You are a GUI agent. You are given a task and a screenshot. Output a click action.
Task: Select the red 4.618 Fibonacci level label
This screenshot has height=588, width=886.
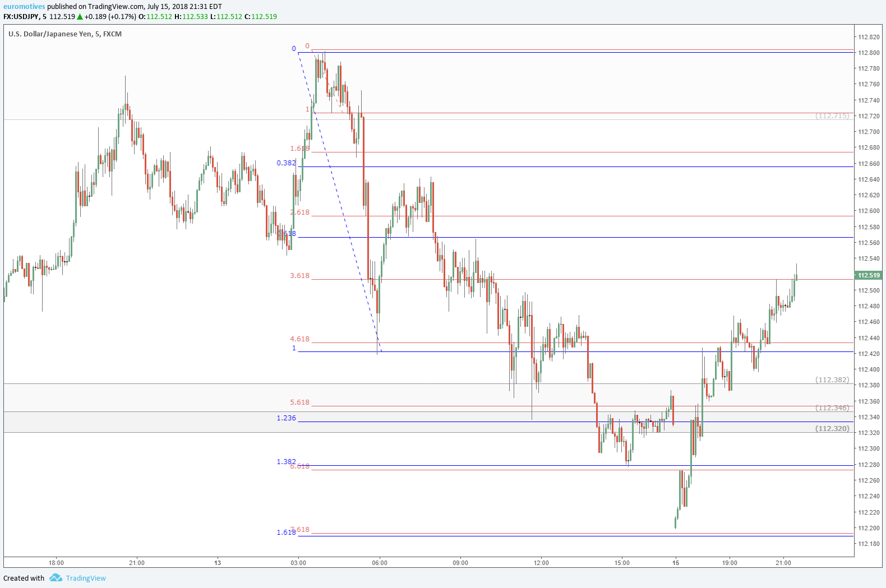[x=299, y=339]
